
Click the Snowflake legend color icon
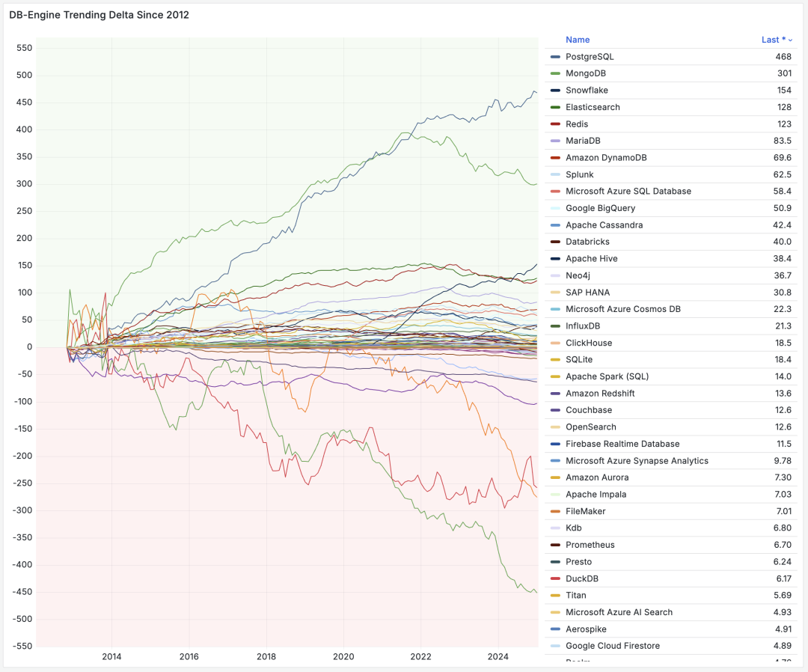[555, 91]
